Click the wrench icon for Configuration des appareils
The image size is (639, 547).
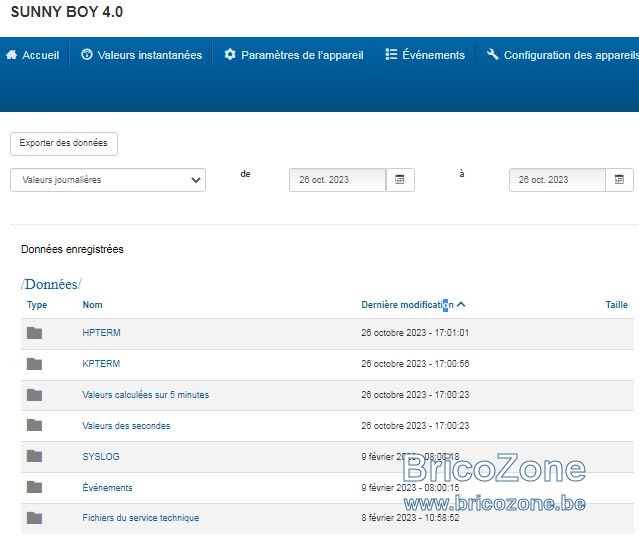click(493, 54)
